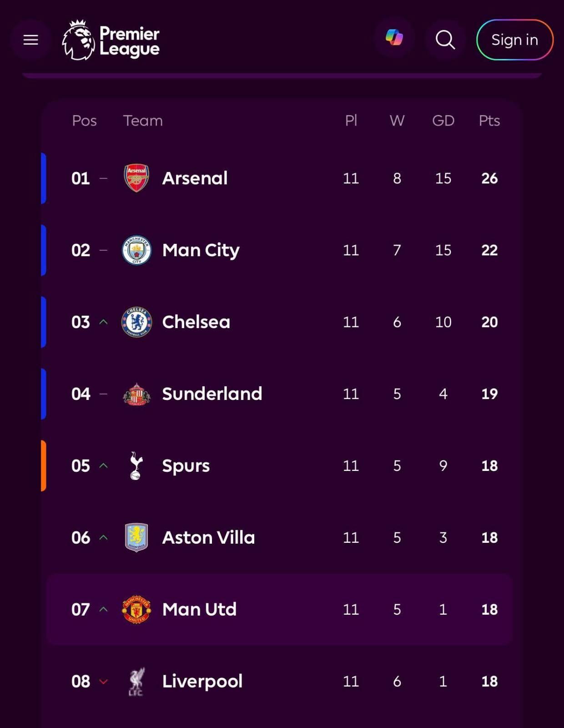
Task: Open the Arsenal team name link
Action: point(195,178)
